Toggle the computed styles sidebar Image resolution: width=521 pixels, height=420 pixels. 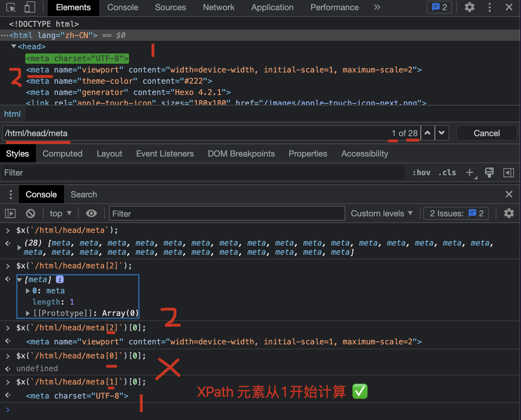pyautogui.click(x=508, y=173)
